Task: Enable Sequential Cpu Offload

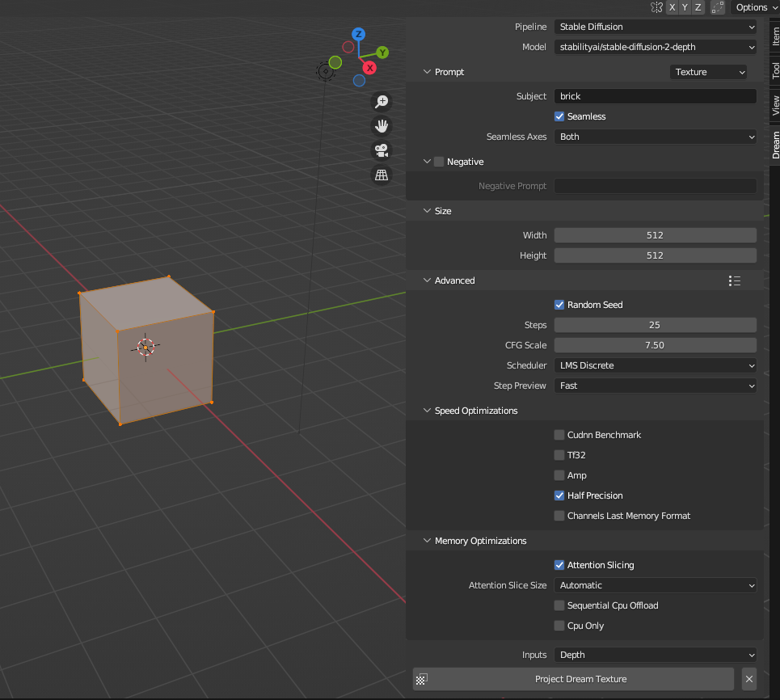Action: click(559, 605)
